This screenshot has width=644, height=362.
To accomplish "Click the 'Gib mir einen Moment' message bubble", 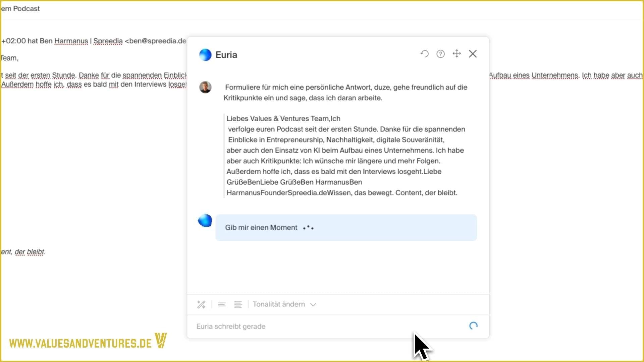I will [346, 228].
